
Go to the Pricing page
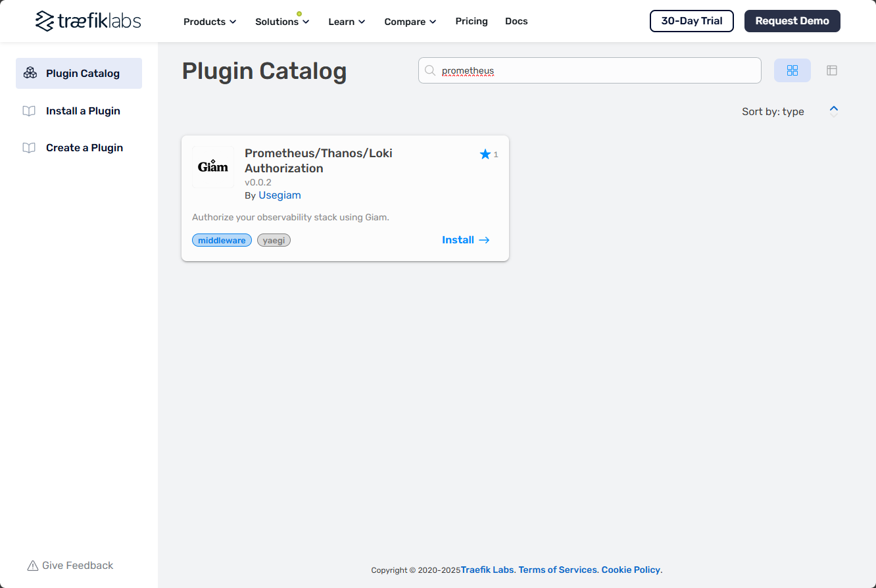pos(471,21)
